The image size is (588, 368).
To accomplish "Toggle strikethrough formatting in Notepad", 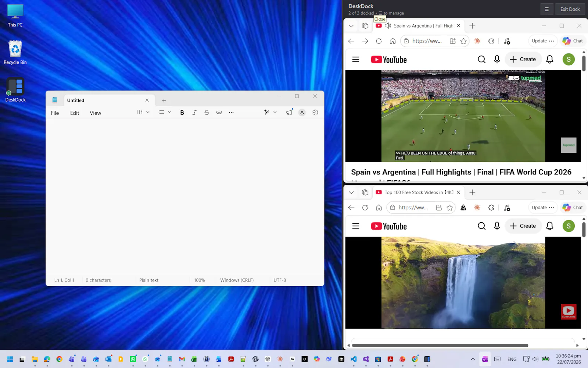I will click(207, 113).
